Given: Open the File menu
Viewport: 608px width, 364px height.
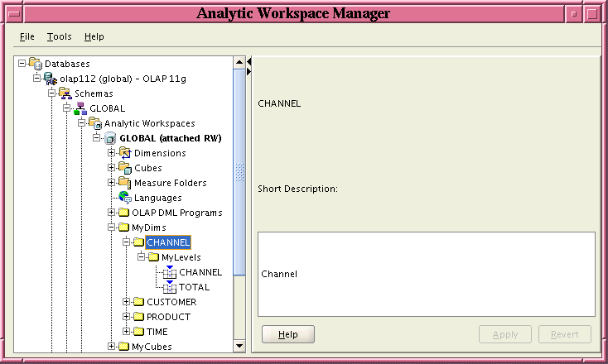Looking at the screenshot, I should [27, 37].
